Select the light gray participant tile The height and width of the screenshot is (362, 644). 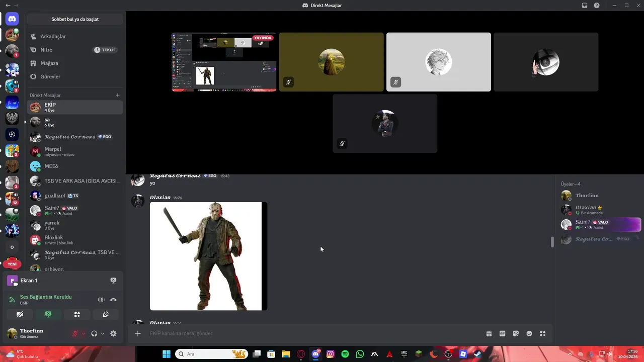(x=439, y=62)
